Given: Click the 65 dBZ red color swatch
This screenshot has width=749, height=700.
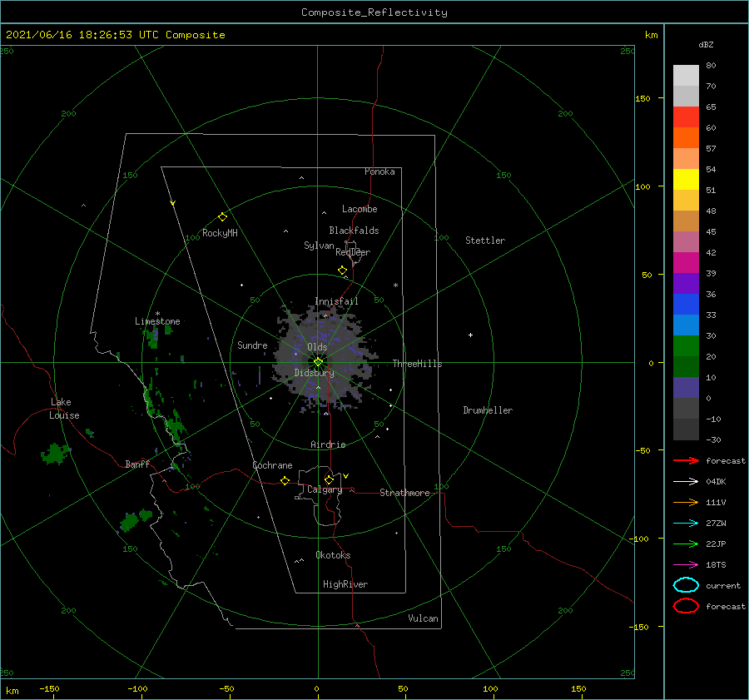Looking at the screenshot, I should tap(686, 117).
